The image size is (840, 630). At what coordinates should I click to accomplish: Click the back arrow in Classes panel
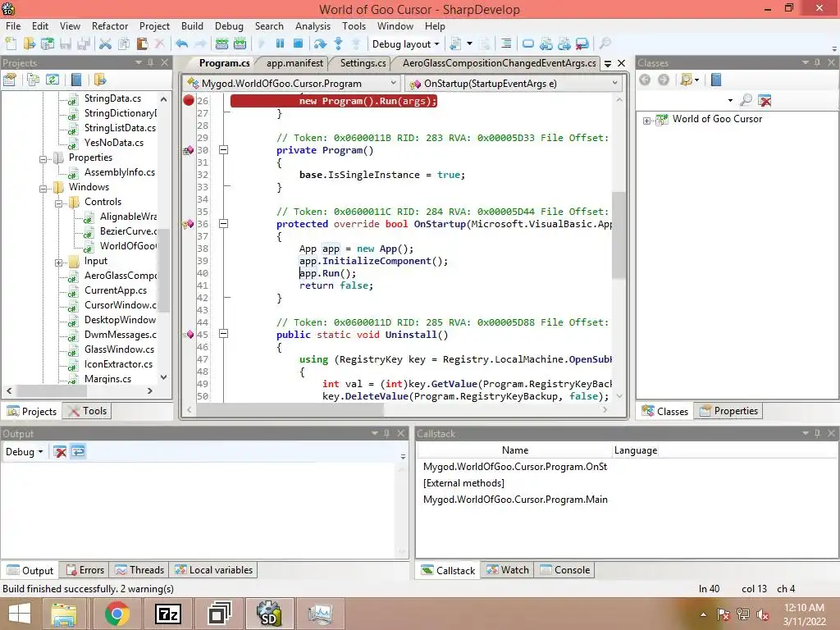click(645, 80)
